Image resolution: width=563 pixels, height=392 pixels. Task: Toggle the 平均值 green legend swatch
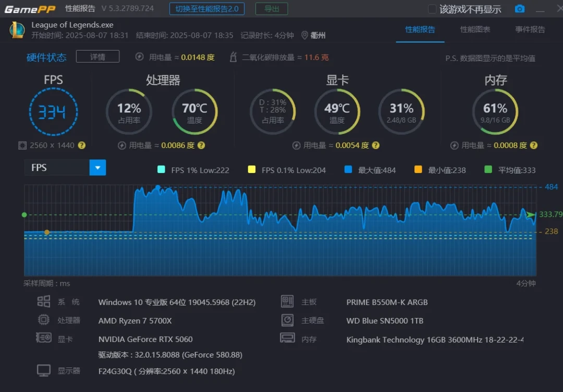pos(488,169)
